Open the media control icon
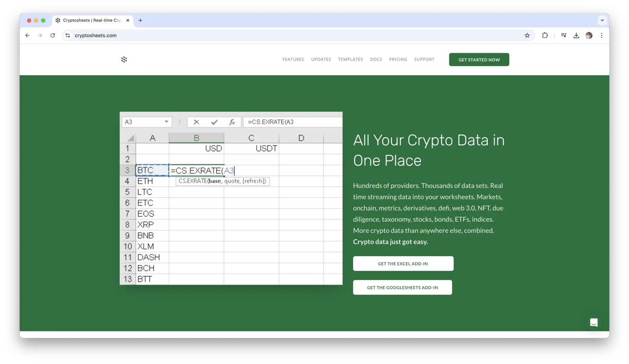This screenshot has height=364, width=629. pyautogui.click(x=564, y=35)
